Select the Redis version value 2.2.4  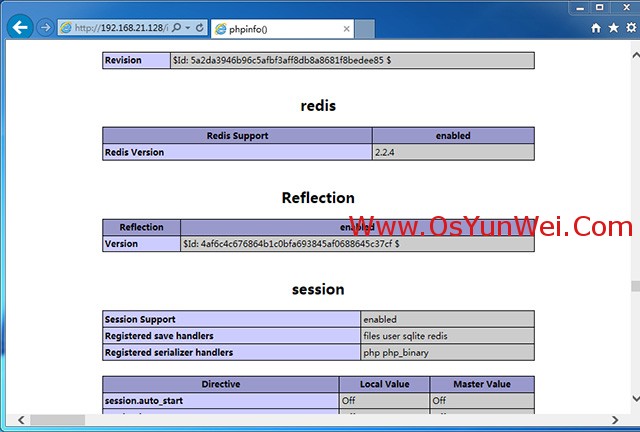point(385,152)
